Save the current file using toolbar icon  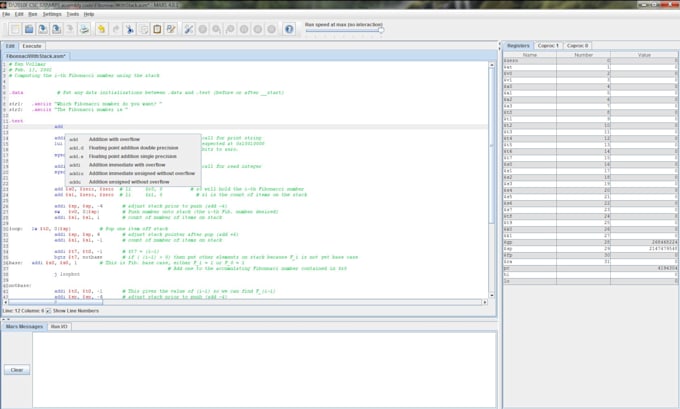click(43, 29)
